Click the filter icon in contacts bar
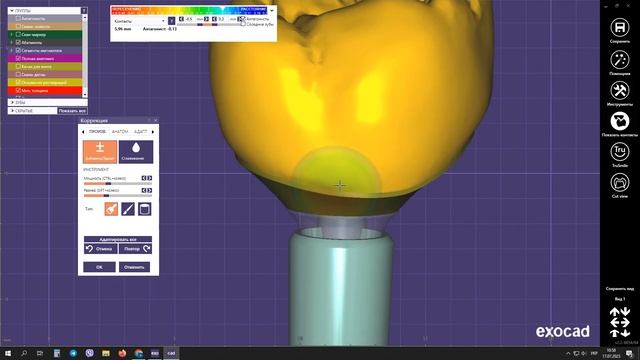 click(x=171, y=20)
